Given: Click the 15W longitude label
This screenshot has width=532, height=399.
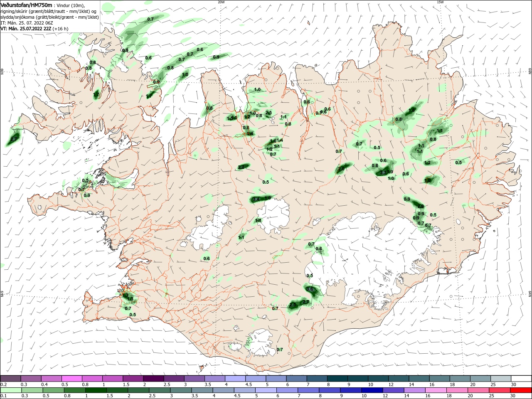Looking at the screenshot, I should pyautogui.click(x=440, y=2).
